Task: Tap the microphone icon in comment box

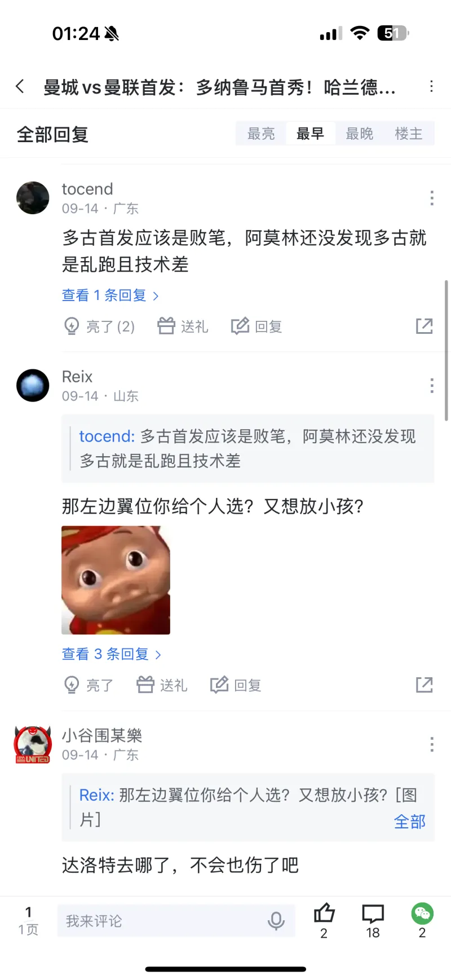Action: point(276,921)
